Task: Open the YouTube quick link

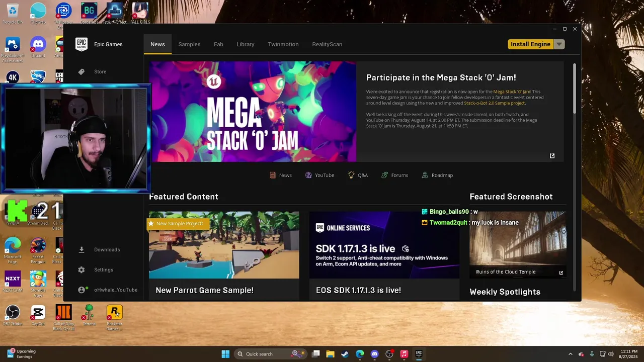Action: 319,175
